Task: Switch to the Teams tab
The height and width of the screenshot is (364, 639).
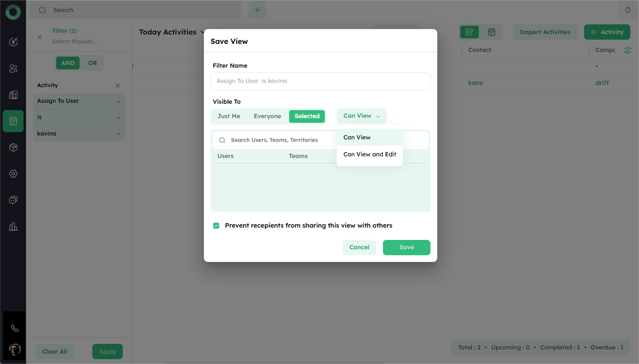Action: pos(298,156)
